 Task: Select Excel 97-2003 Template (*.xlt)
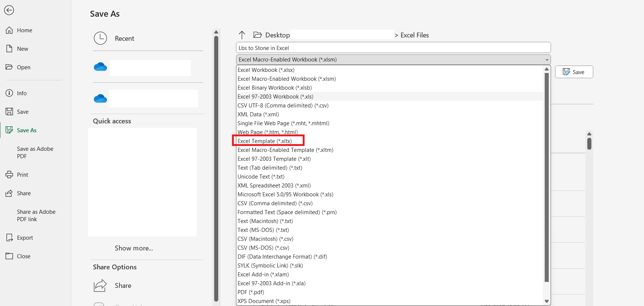tap(390, 159)
